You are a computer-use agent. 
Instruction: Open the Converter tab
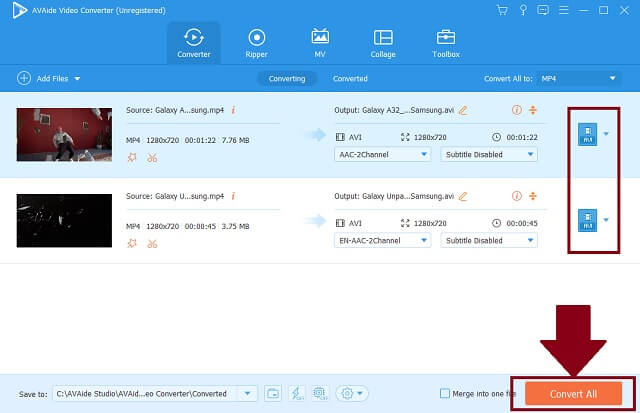[x=193, y=43]
